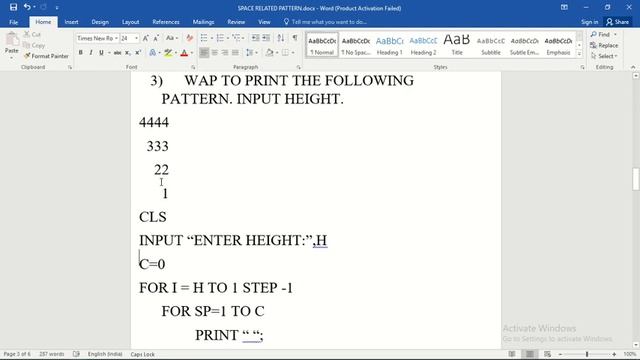Image resolution: width=640 pixels, height=360 pixels.
Task: Click the vertical scrollbar thumb
Action: pyautogui.click(x=636, y=179)
